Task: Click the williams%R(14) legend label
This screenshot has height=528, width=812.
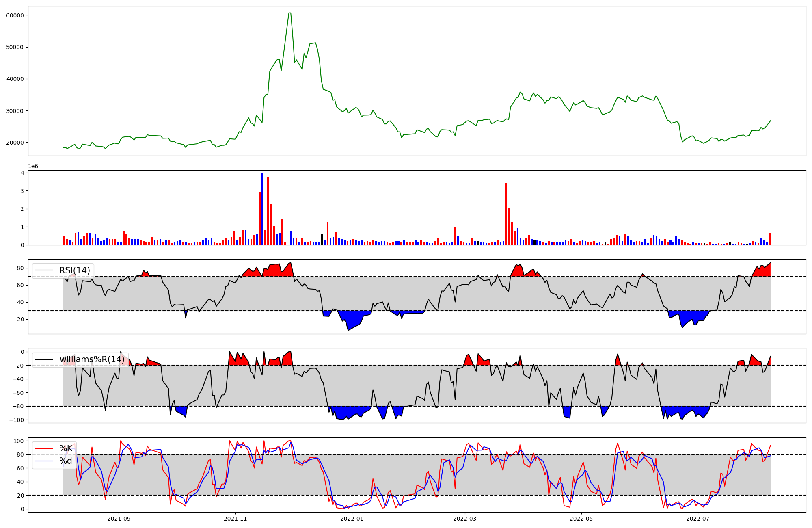Action: 92,359
